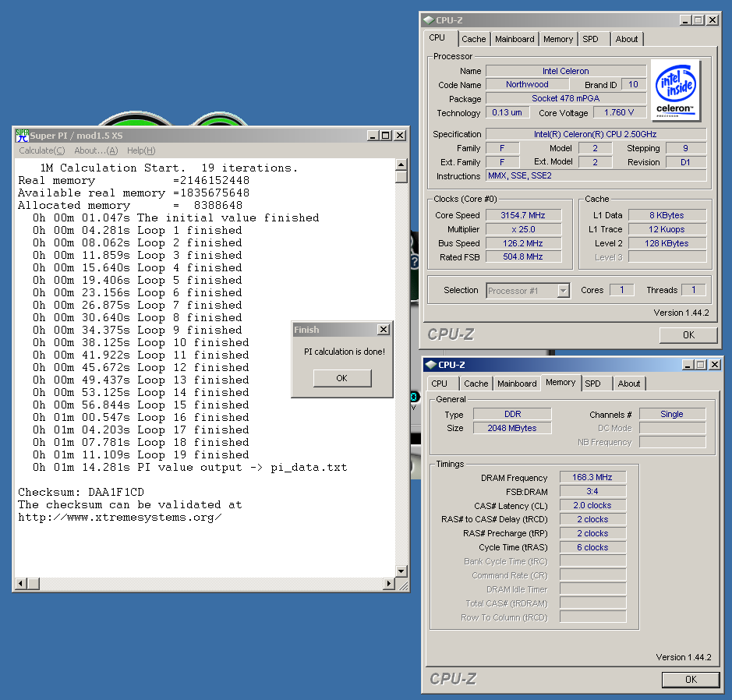Screen dimensions: 732x700
Task: Click the L1 Trace 12 Kuops value
Action: [667, 229]
